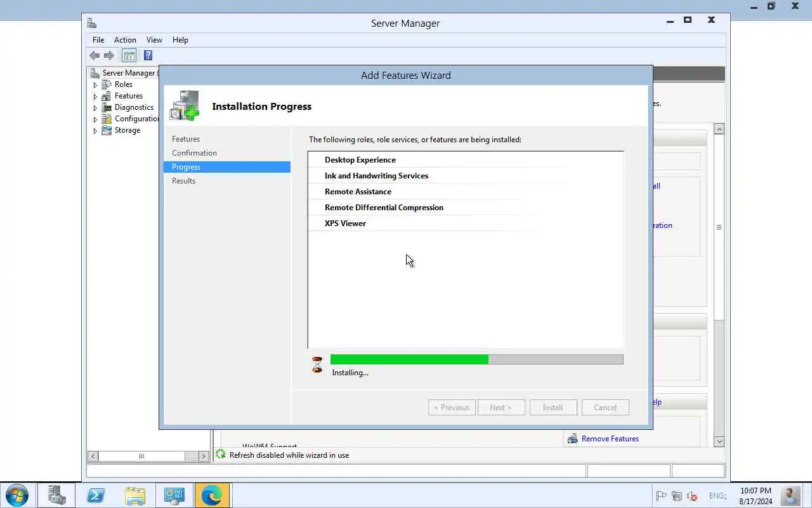The height and width of the screenshot is (508, 812).
Task: Click the Previous button
Action: (x=452, y=408)
